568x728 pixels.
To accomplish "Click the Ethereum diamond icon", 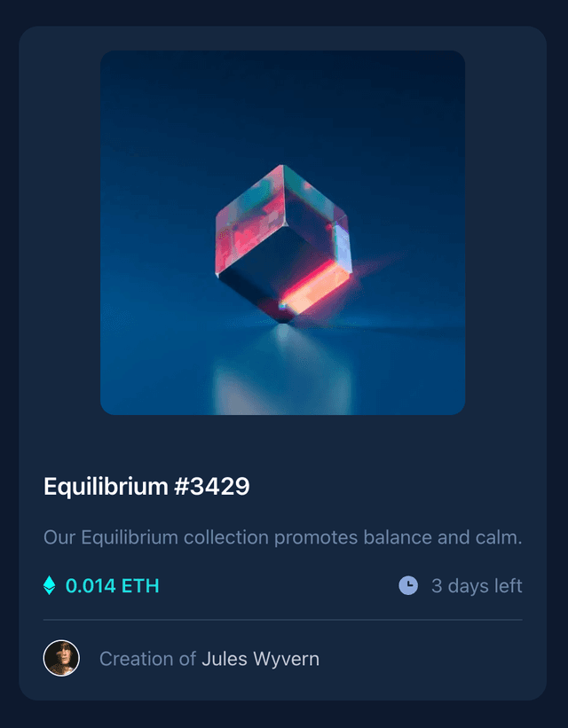I will (50, 585).
